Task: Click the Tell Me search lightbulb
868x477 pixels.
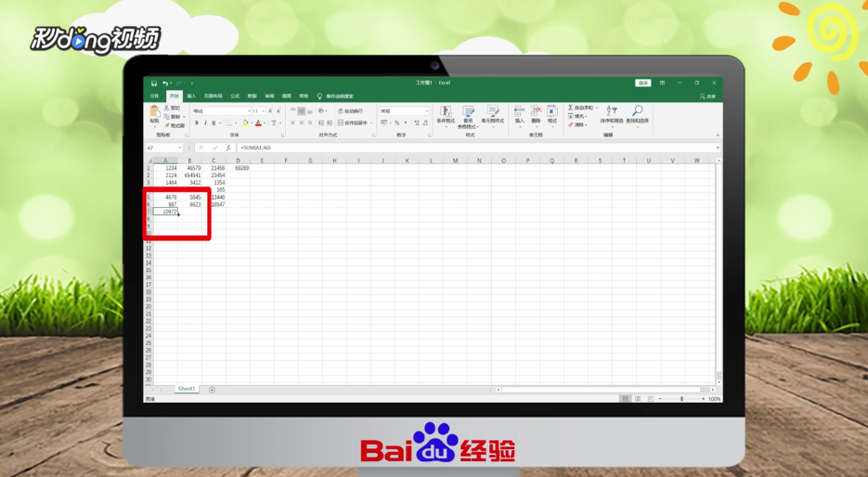Action: [319, 97]
